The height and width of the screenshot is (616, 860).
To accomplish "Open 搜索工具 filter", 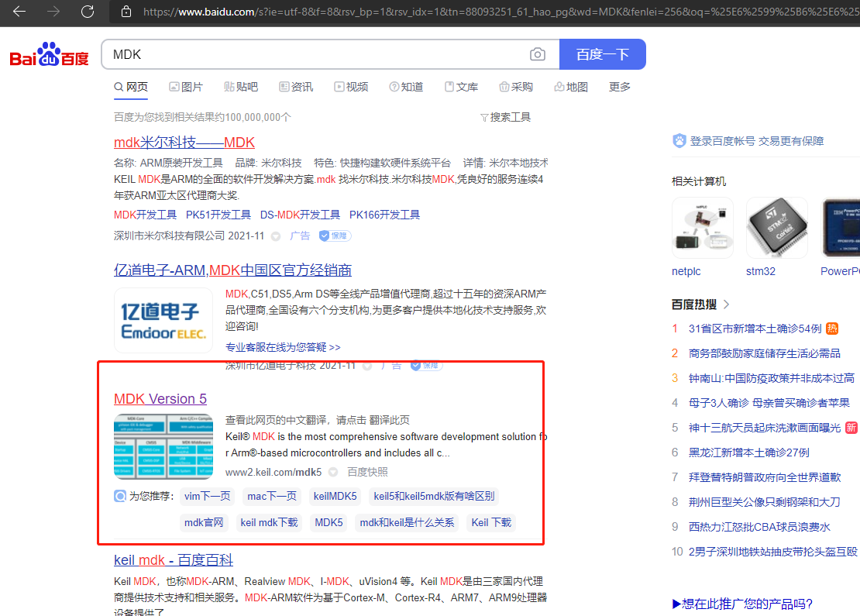I will pos(505,117).
